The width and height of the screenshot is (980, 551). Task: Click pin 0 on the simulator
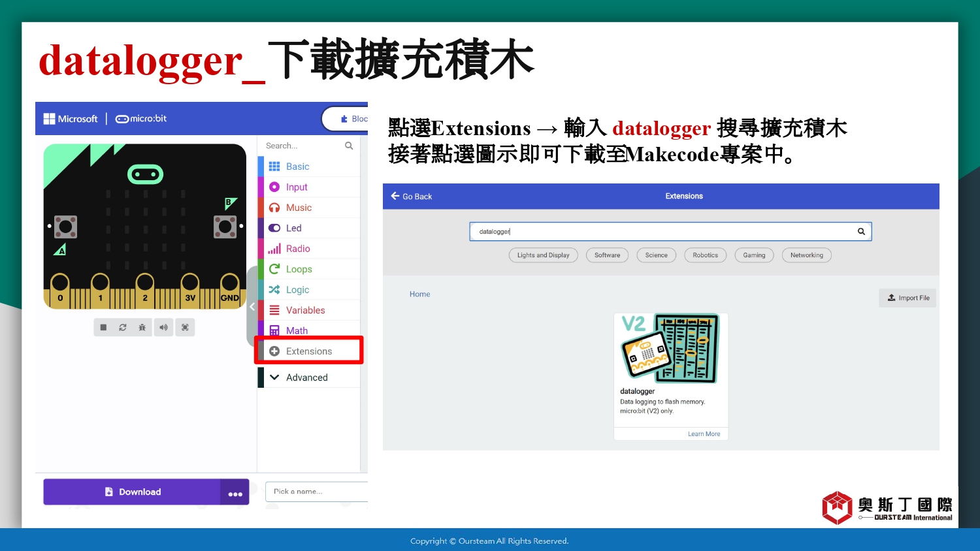(x=60, y=291)
